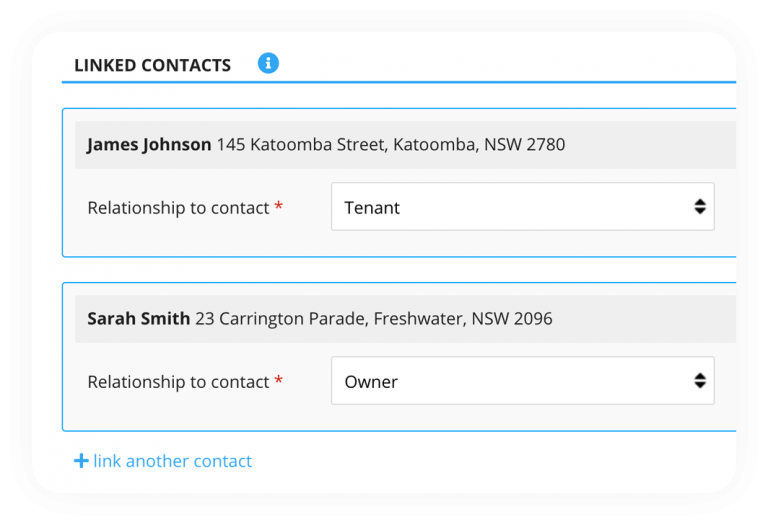
Task: Click the word Owner in the second dropdown
Action: 371,382
